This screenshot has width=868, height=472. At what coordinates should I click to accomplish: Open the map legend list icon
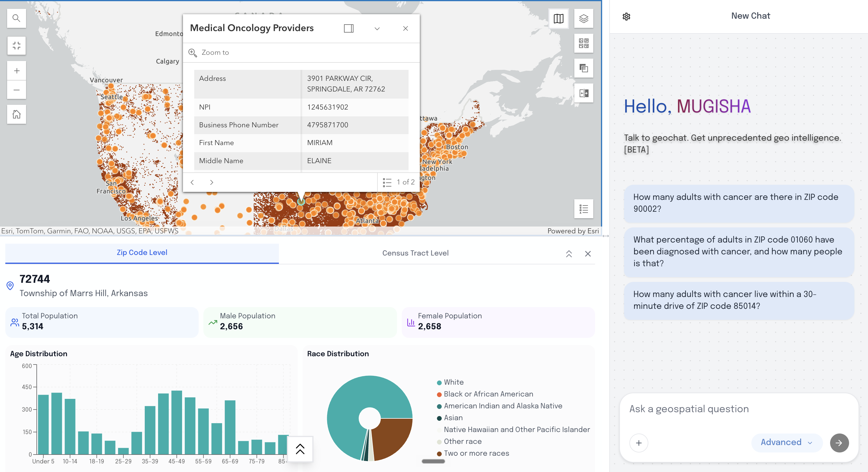[x=584, y=209]
